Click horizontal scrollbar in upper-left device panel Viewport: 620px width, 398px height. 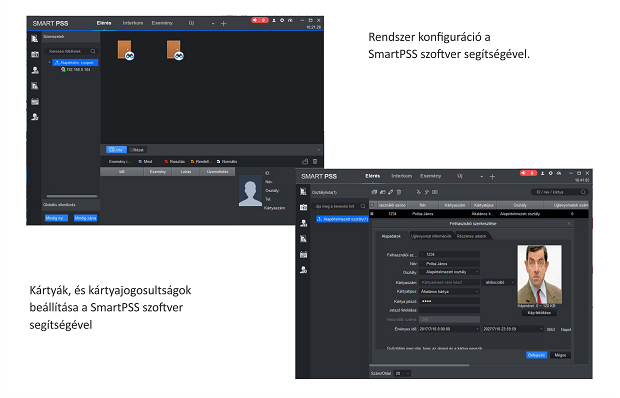click(x=72, y=196)
